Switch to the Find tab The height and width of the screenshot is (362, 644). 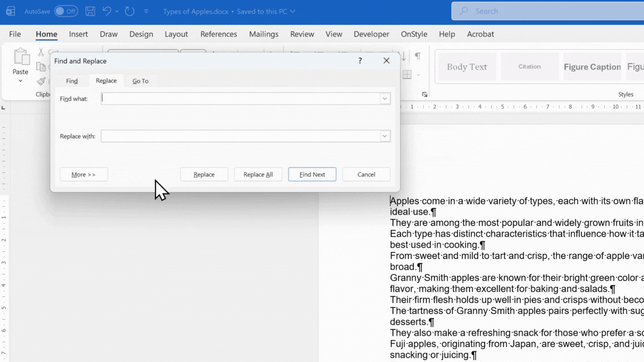pyautogui.click(x=72, y=81)
